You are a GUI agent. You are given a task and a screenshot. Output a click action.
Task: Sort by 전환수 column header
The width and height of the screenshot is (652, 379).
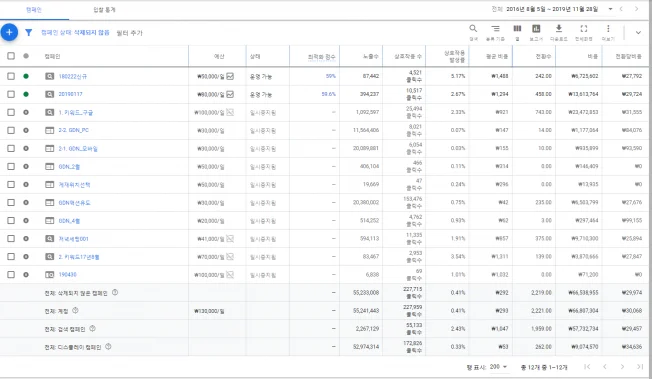click(543, 56)
